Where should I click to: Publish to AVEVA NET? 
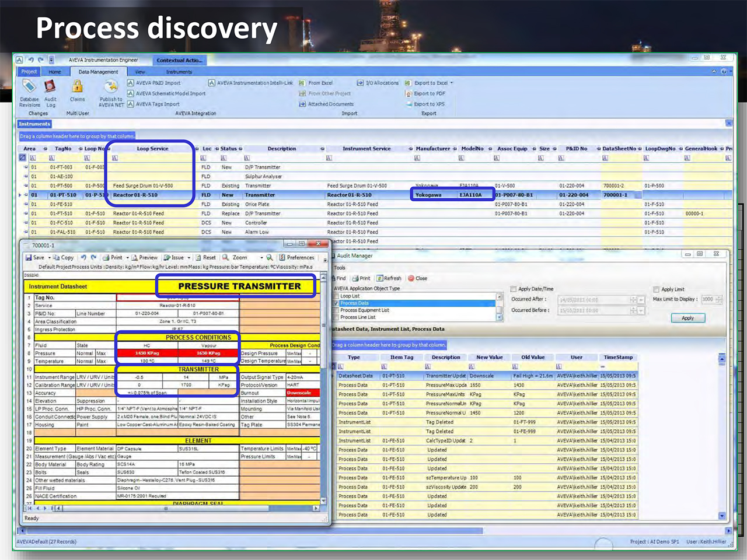point(111,93)
